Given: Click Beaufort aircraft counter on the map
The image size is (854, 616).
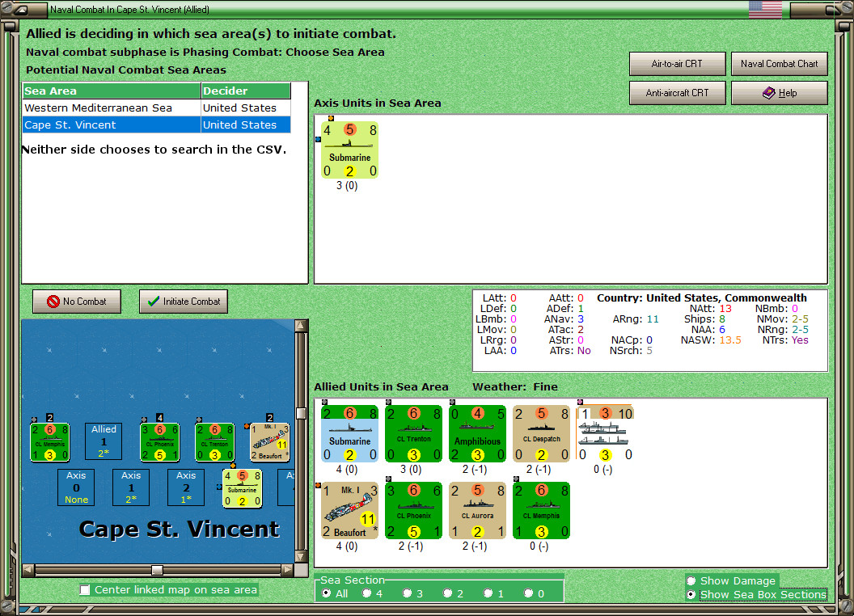Looking at the screenshot, I should pos(269,442).
